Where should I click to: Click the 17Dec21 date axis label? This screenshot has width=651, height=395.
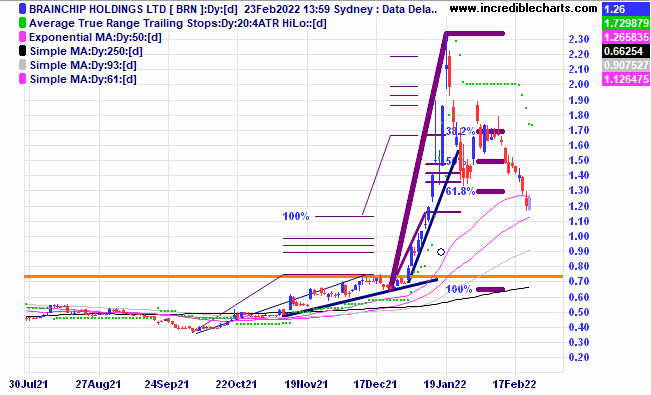[375, 384]
